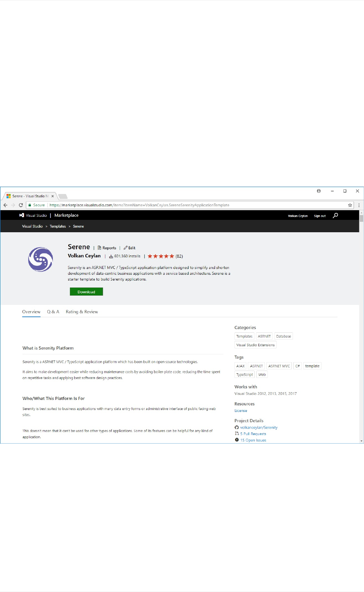Click the five-star rating icons
364x592 pixels.
(x=161, y=256)
